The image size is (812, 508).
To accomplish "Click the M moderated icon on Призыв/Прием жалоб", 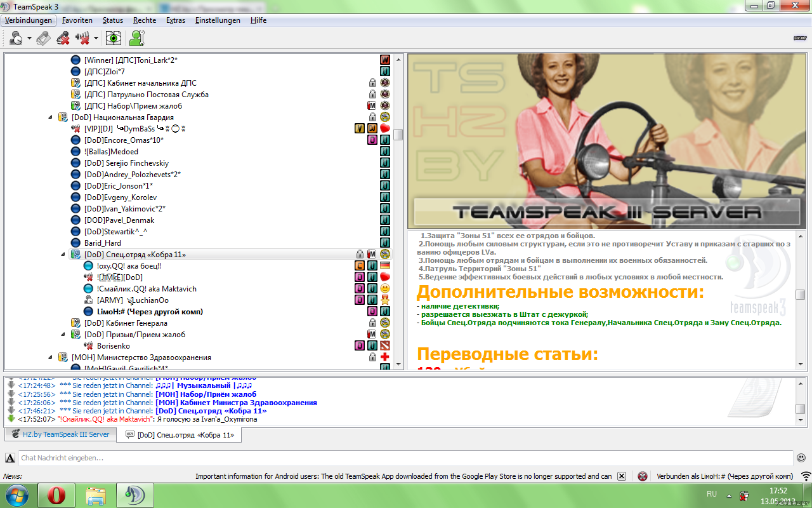I will 372,335.
